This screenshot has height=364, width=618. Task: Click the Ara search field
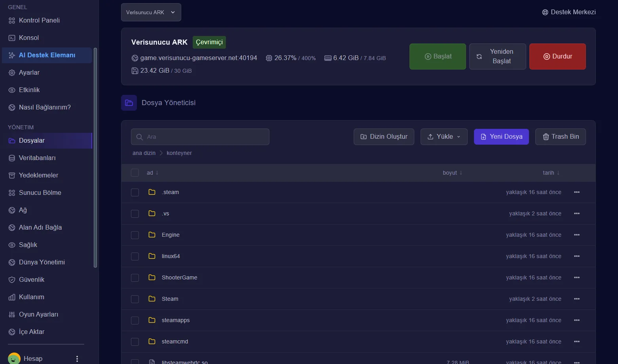click(x=200, y=137)
